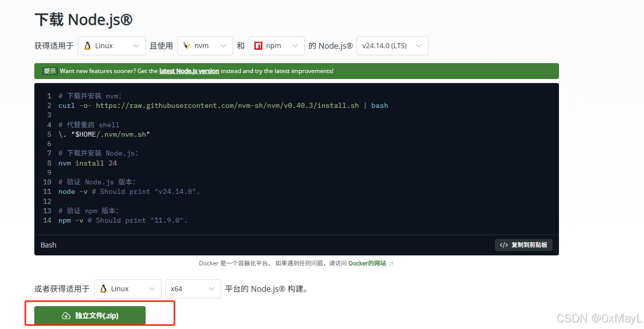
Task: Open the npm package manager dropdown
Action: pos(277,46)
